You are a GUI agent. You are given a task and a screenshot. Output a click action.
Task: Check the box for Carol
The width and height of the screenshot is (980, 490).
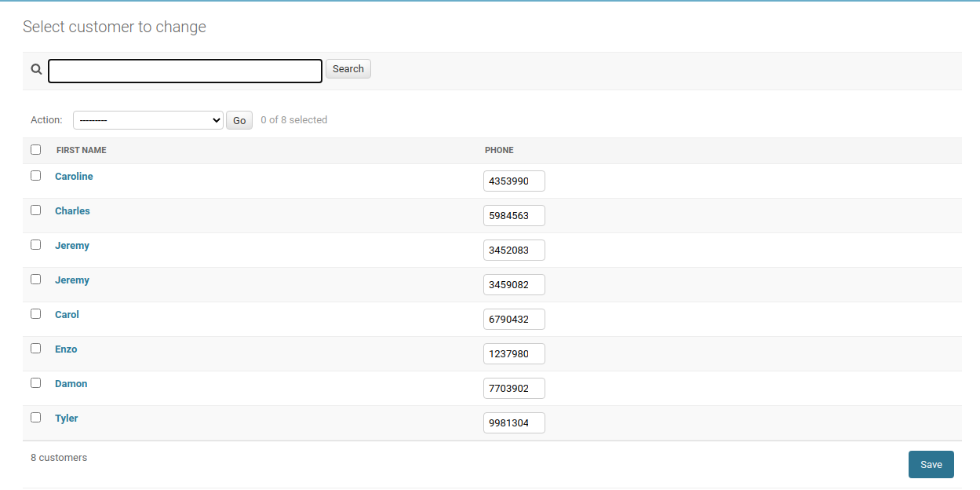pyautogui.click(x=36, y=314)
